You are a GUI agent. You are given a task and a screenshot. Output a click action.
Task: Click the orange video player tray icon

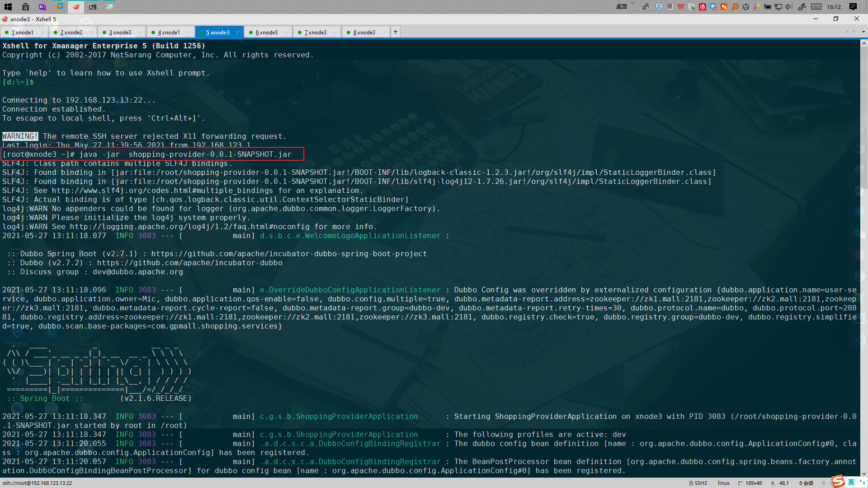(x=724, y=7)
